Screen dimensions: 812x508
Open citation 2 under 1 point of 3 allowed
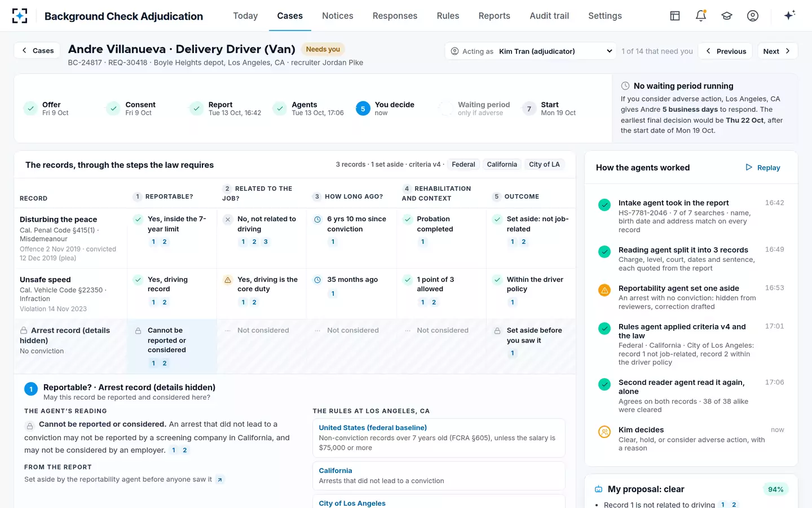click(x=434, y=303)
